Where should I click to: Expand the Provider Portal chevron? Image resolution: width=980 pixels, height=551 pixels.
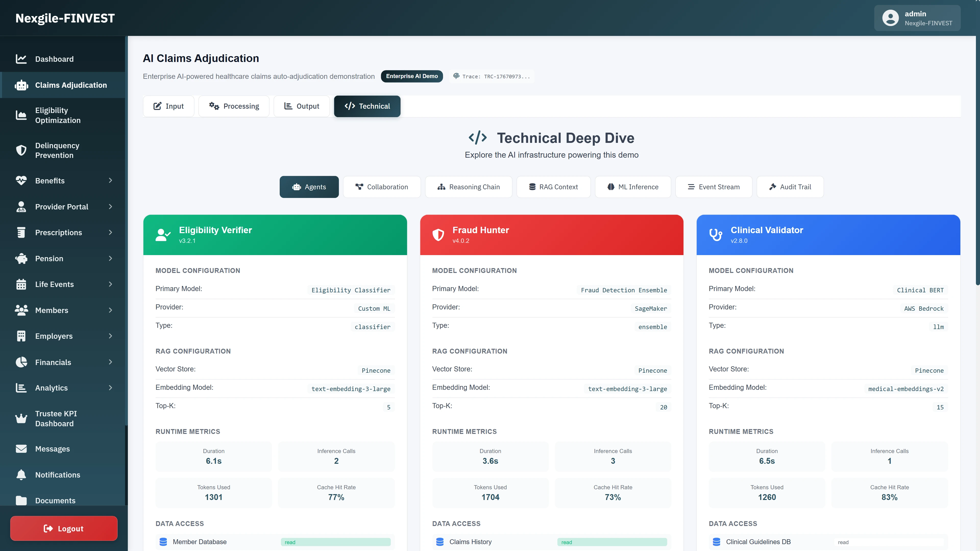click(110, 207)
